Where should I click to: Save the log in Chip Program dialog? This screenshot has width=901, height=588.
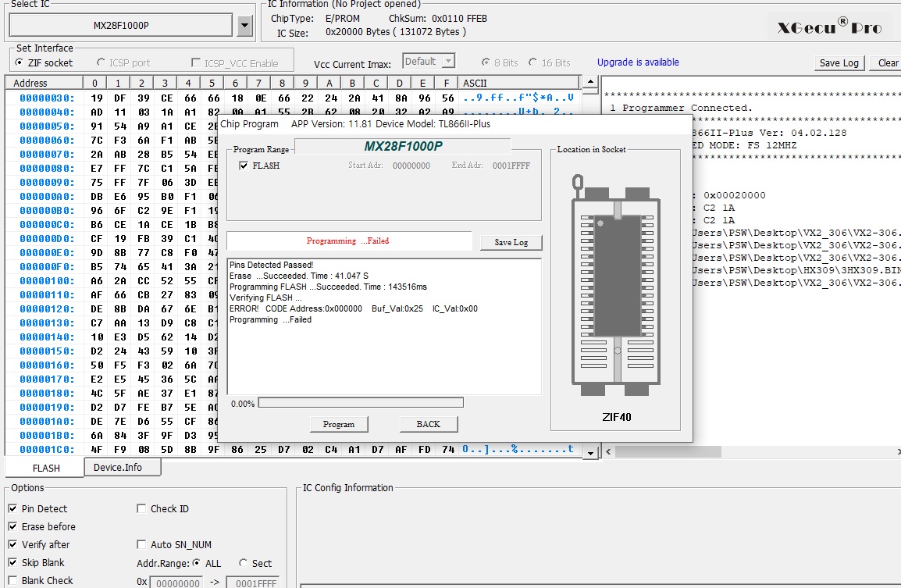(511, 242)
